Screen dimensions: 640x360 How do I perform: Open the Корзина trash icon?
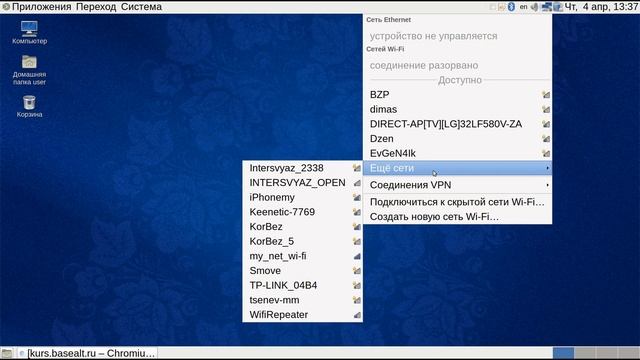click(29, 107)
